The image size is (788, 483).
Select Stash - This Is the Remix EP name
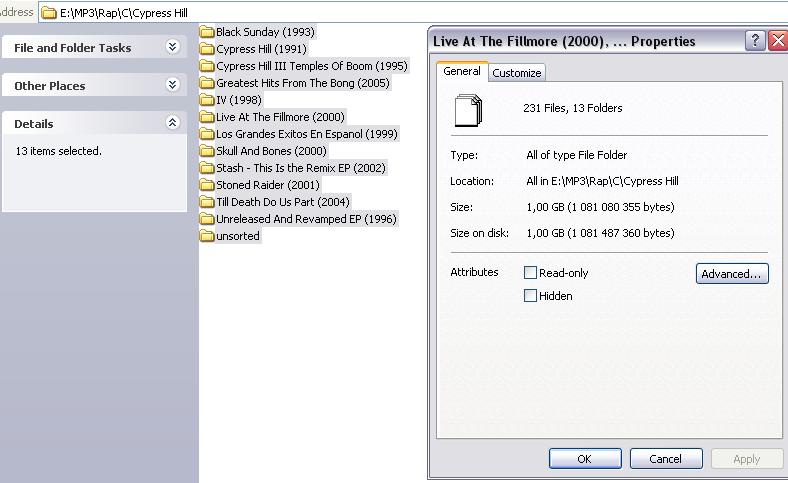click(301, 168)
